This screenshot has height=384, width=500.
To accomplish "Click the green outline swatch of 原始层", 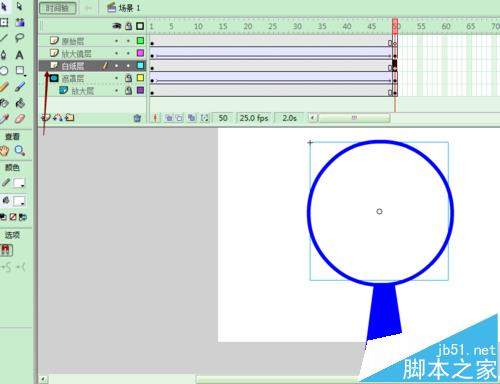I will pyautogui.click(x=140, y=41).
